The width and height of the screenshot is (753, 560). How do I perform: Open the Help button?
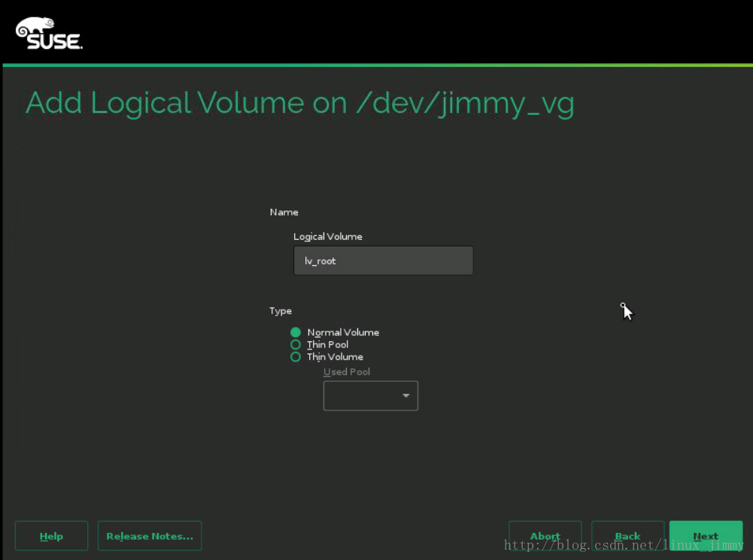51,535
